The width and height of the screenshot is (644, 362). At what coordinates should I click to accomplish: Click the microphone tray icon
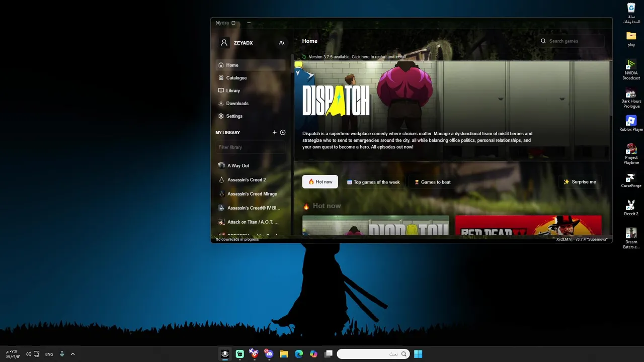click(62, 354)
